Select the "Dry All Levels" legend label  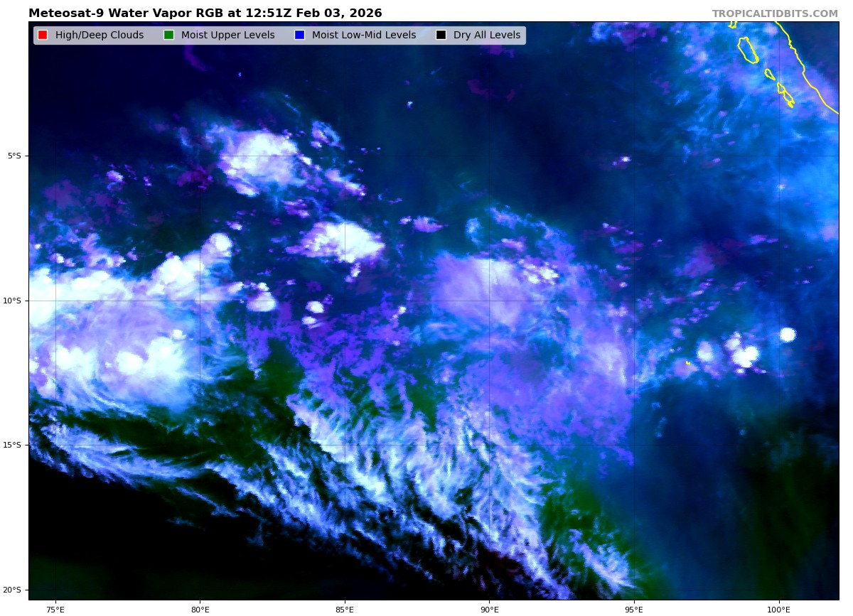pyautogui.click(x=486, y=35)
